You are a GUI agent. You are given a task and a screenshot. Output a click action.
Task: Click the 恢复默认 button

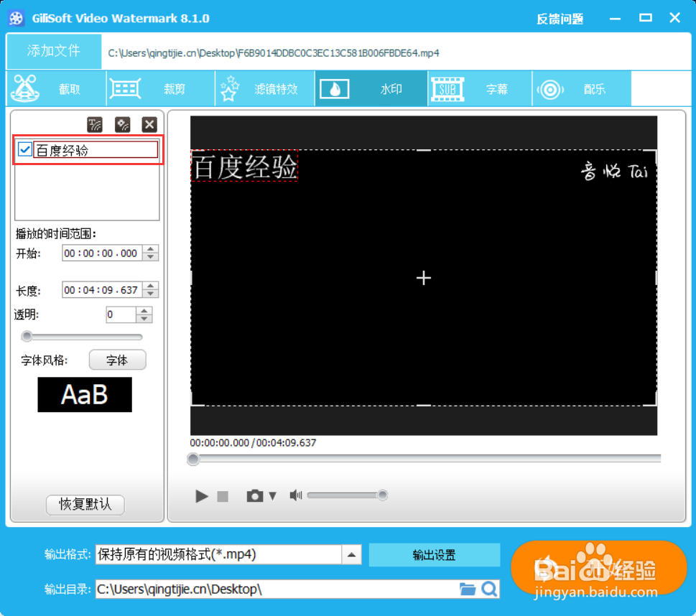tap(85, 505)
